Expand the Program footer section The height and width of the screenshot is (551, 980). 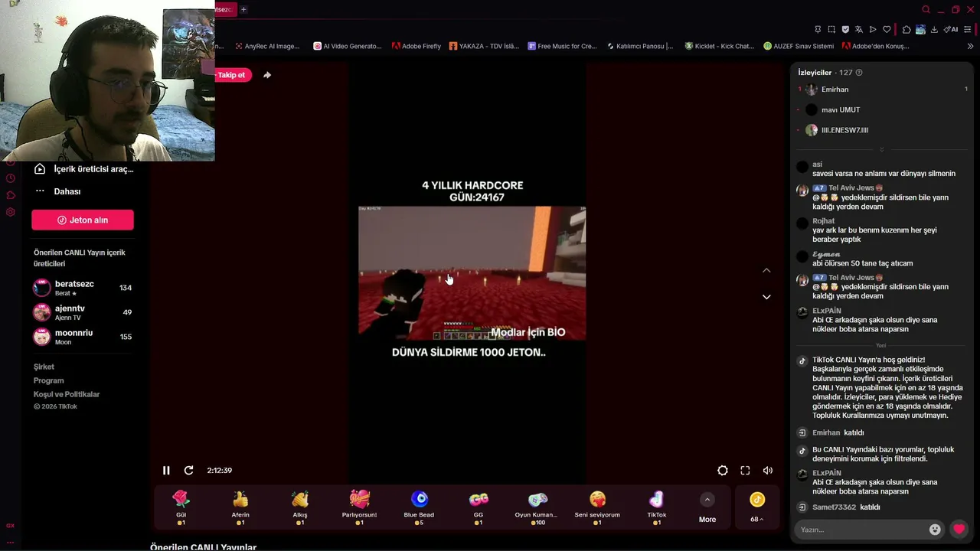pos(49,381)
